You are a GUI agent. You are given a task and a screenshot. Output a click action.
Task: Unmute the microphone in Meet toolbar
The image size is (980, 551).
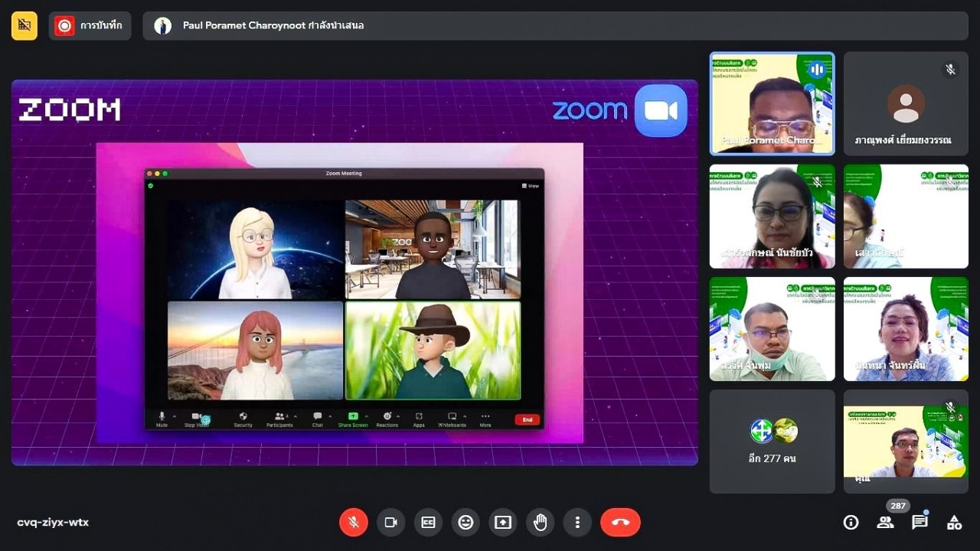coord(354,523)
